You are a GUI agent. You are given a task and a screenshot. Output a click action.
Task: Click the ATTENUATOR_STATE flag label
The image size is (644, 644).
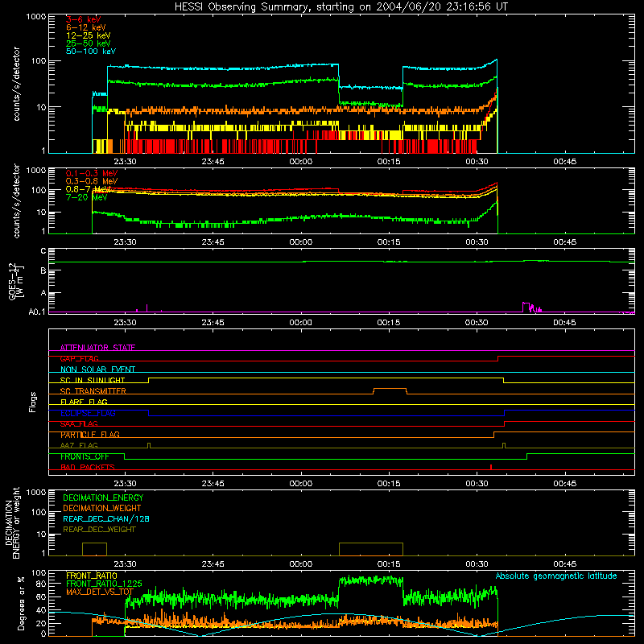click(x=97, y=348)
